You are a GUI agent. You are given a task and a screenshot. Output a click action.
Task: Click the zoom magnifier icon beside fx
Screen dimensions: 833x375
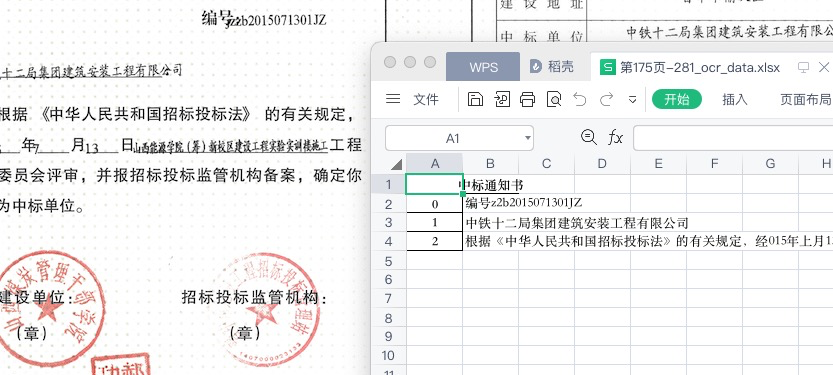(x=588, y=138)
